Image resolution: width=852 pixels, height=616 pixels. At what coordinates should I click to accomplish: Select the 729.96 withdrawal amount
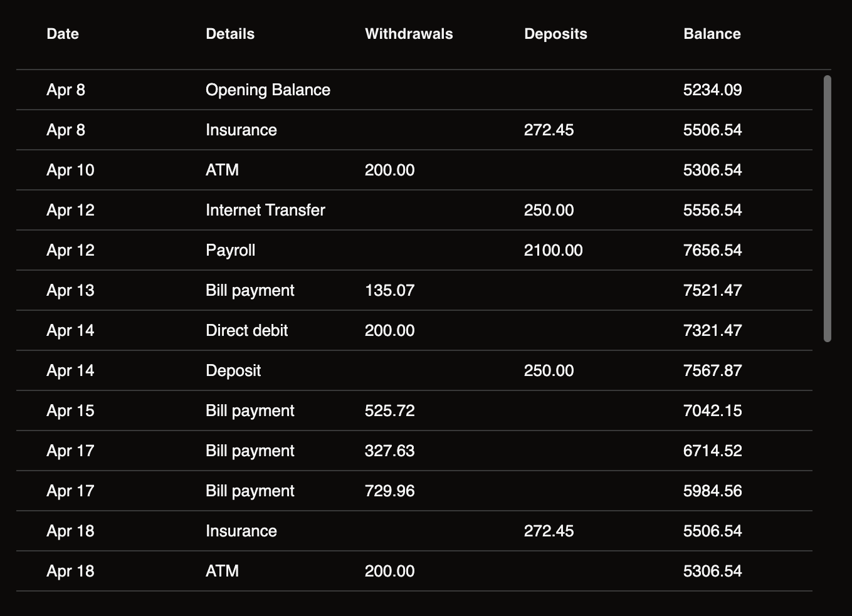point(389,491)
